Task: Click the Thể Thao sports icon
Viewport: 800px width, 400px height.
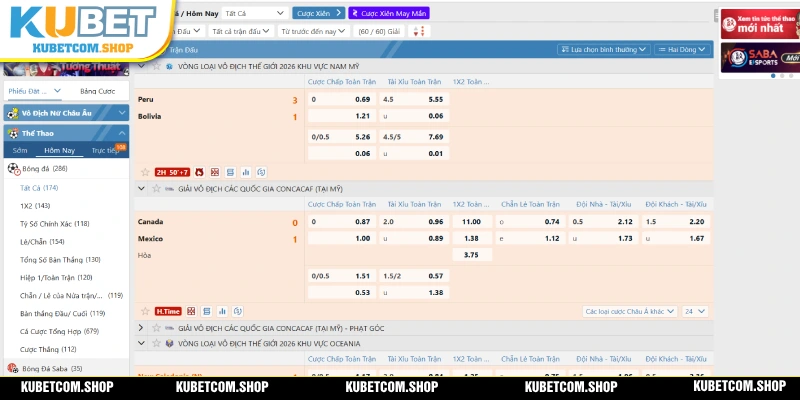Action: pyautogui.click(x=13, y=133)
